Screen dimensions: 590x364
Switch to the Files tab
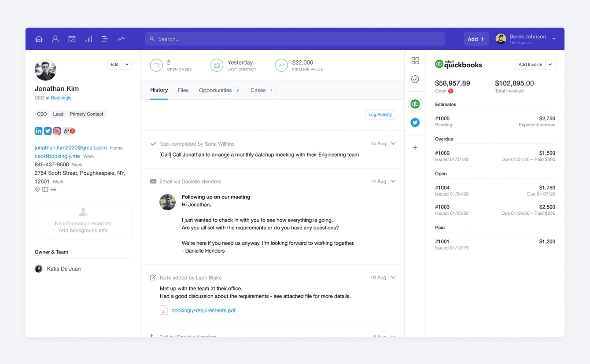coord(183,90)
